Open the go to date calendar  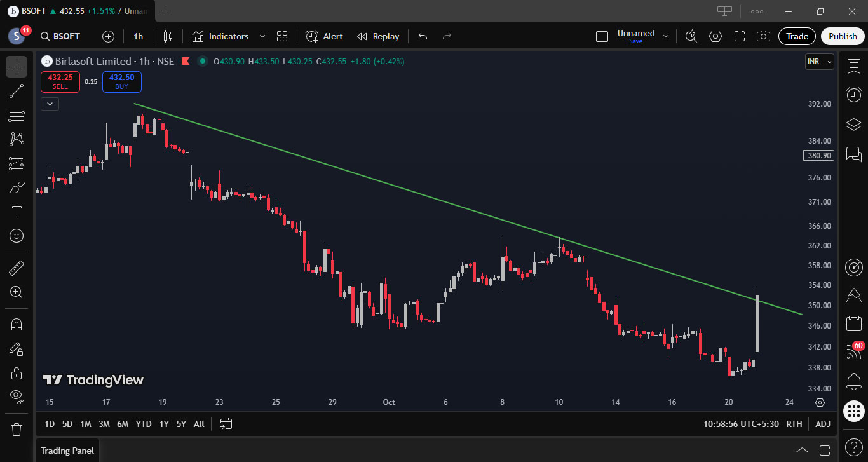(226, 424)
